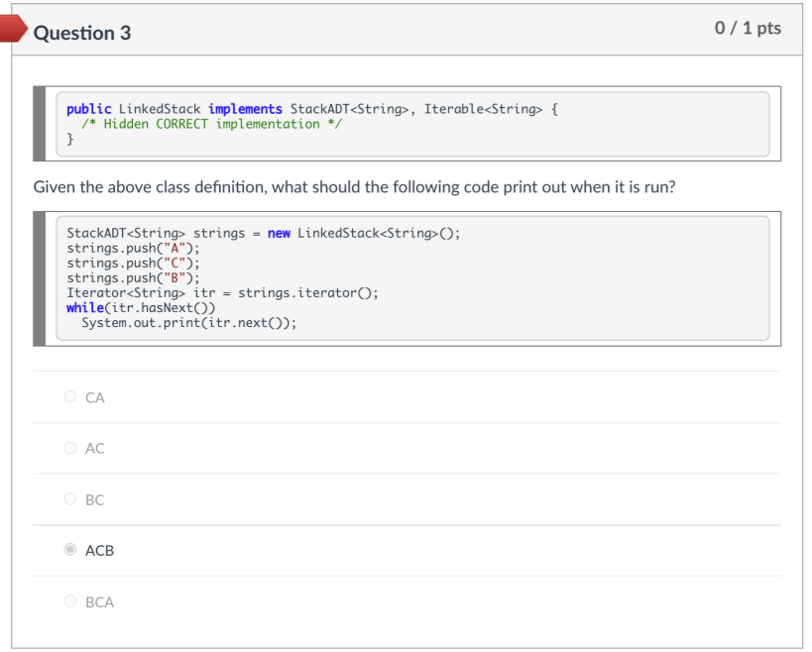
Task: Click the Hidden CORRECT implementation comment
Action: click(211, 124)
